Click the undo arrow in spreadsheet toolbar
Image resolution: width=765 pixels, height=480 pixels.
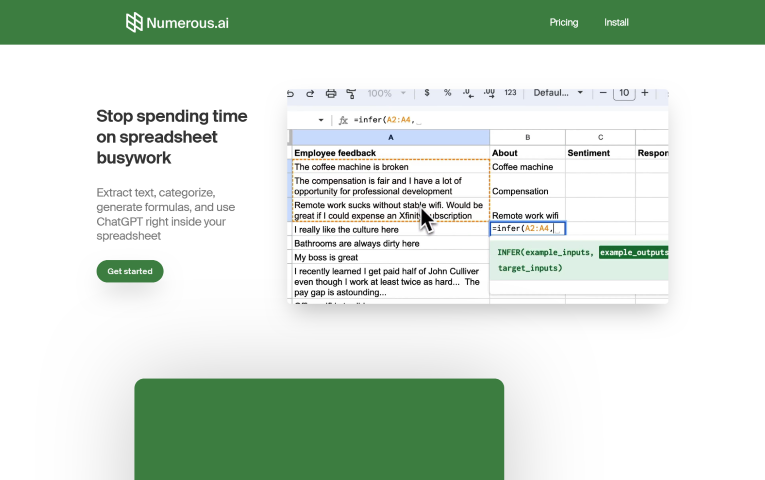[x=290, y=93]
